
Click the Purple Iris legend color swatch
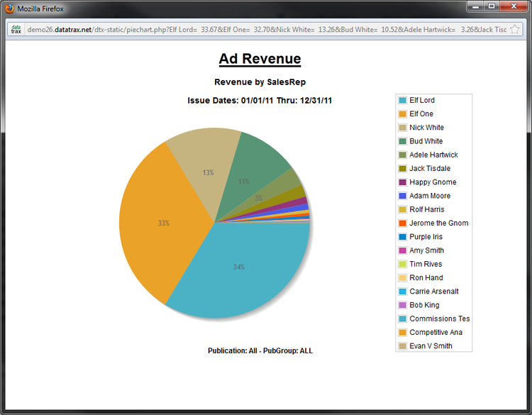pos(402,237)
